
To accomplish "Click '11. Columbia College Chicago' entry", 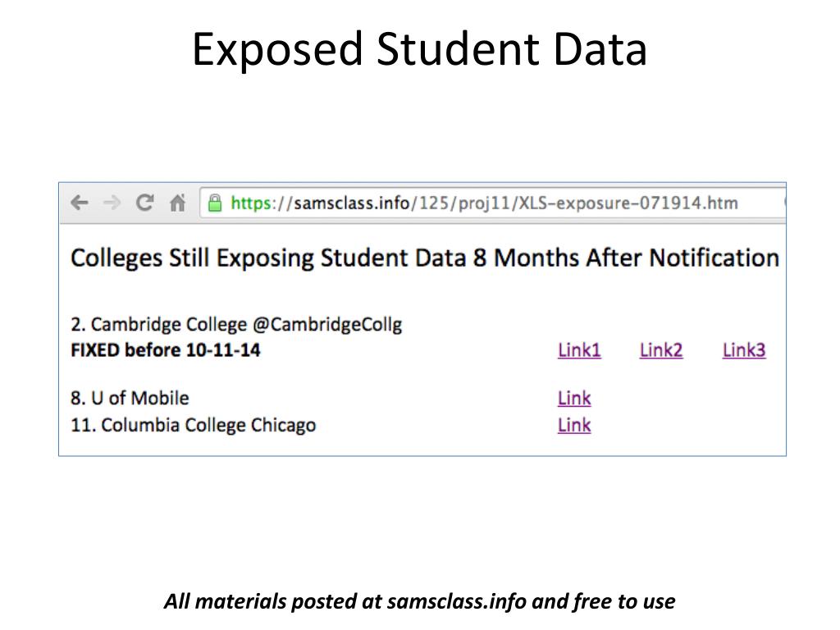I will [194, 426].
